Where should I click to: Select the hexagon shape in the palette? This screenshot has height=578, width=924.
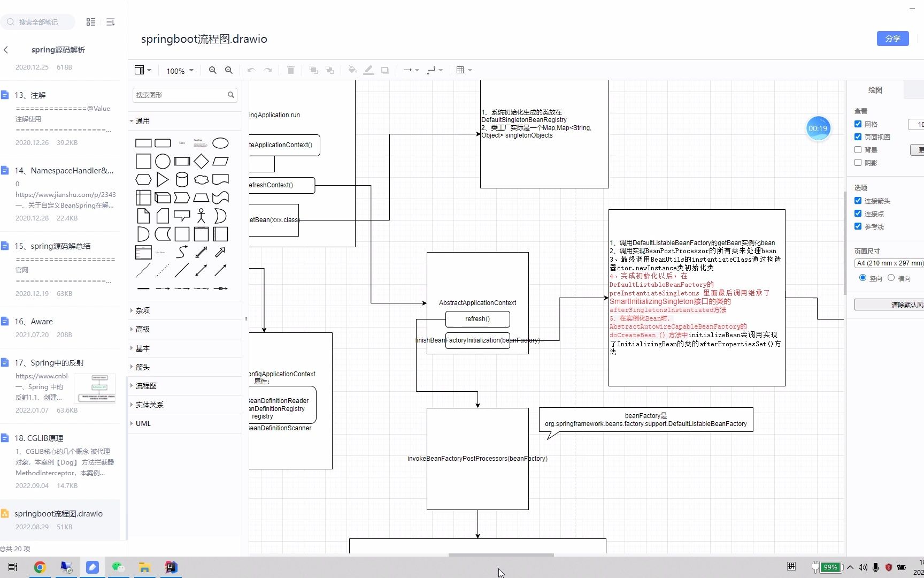[143, 179]
